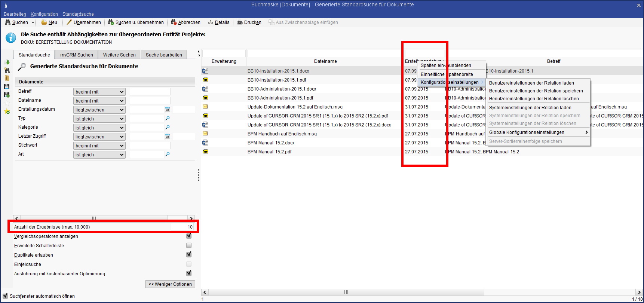Screen dimensions: 644x303
Task: Toggle Suchfenster automatisch öffnen checkbox
Action: [5, 296]
